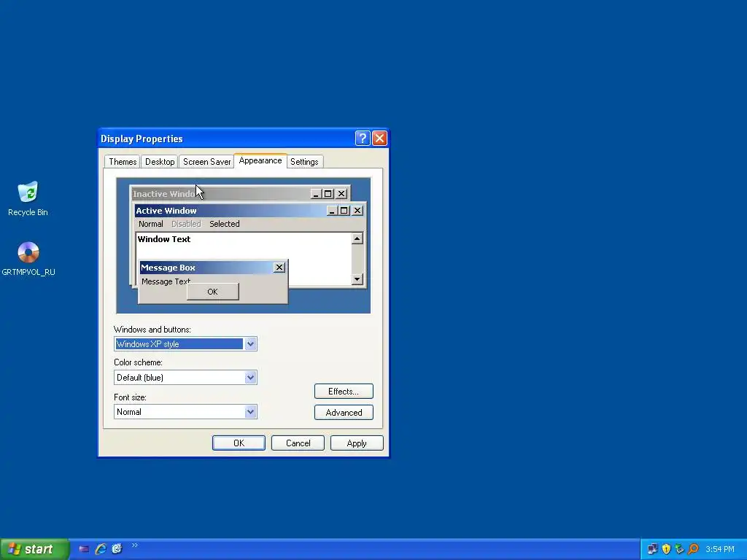
Task: Click preview Inactive Window close icon
Action: (341, 194)
